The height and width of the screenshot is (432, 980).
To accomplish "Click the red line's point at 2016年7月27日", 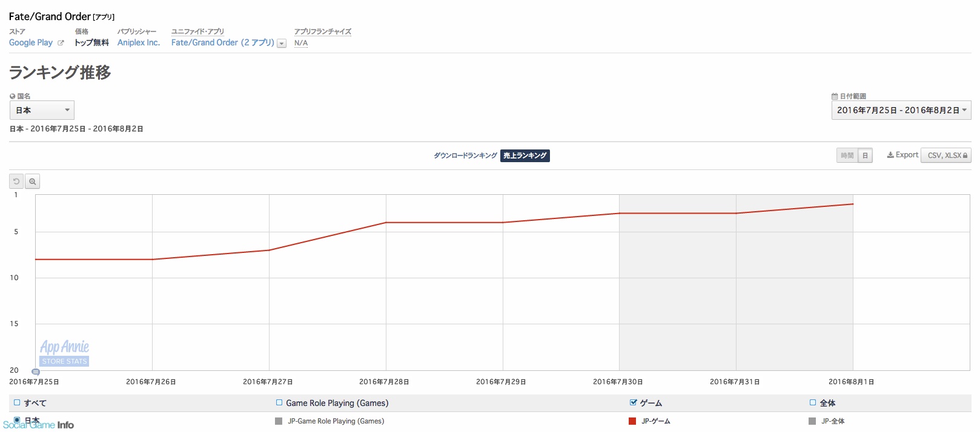I will coord(269,250).
